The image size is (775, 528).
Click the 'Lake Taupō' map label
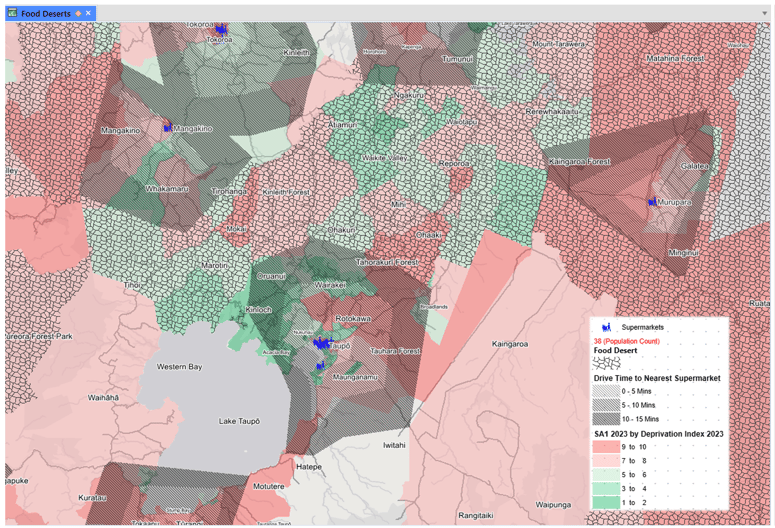239,421
